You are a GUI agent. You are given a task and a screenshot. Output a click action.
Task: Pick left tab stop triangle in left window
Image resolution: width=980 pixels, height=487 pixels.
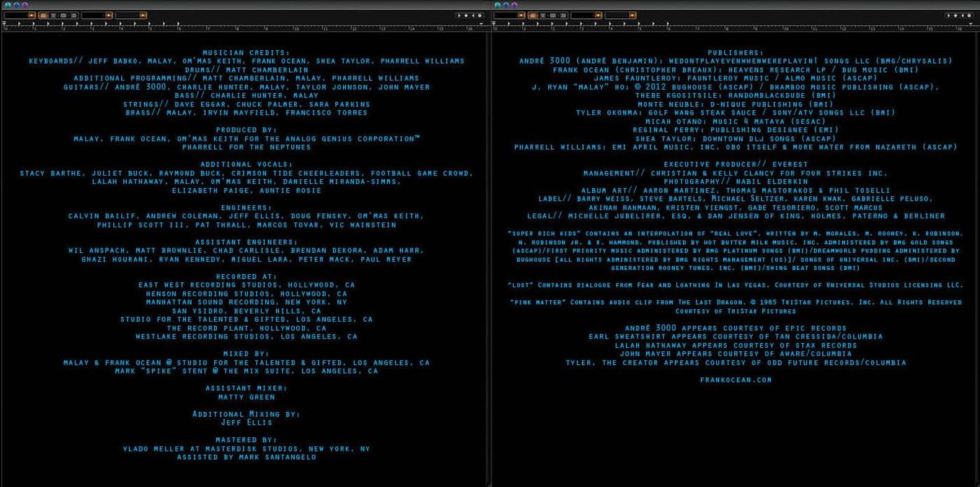coord(459,15)
